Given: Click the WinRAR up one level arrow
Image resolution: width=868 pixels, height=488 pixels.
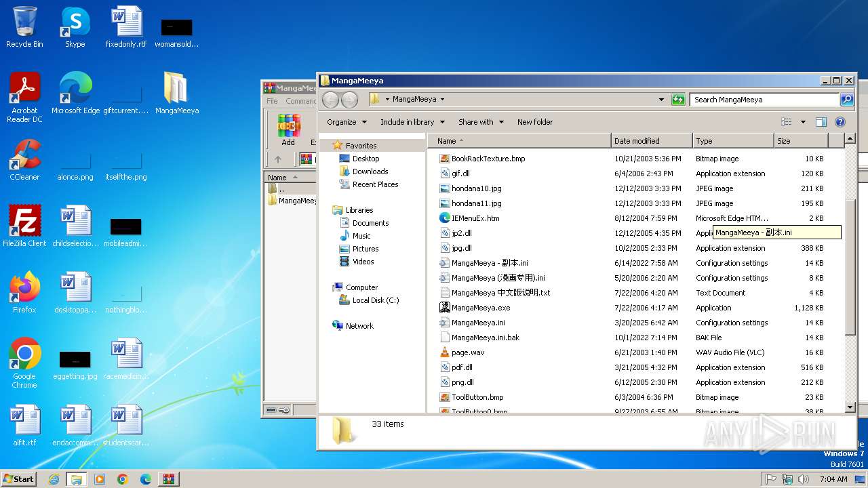Looking at the screenshot, I should [278, 159].
